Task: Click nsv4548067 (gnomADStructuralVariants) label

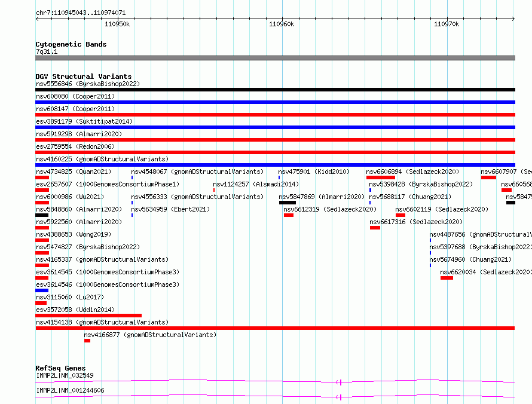Action: pyautogui.click(x=197, y=172)
